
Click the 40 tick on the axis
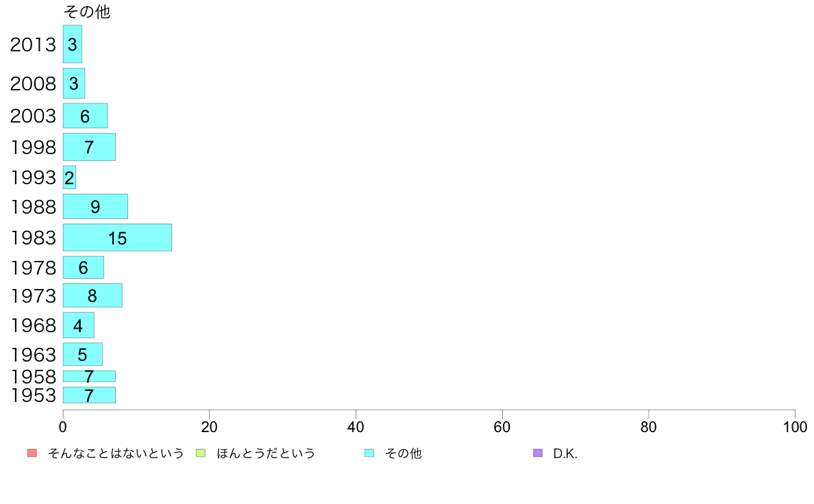(356, 427)
